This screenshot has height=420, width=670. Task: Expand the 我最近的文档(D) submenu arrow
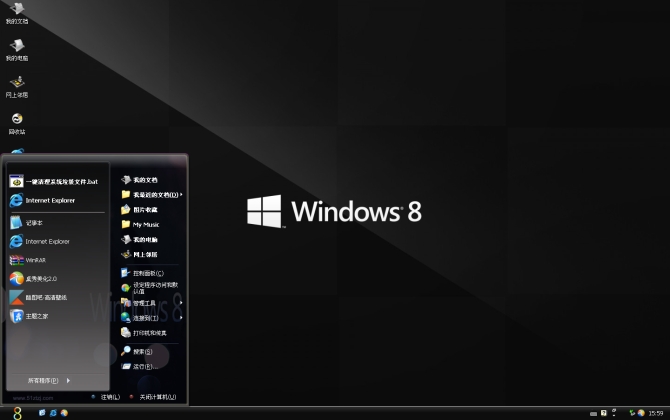pos(181,195)
